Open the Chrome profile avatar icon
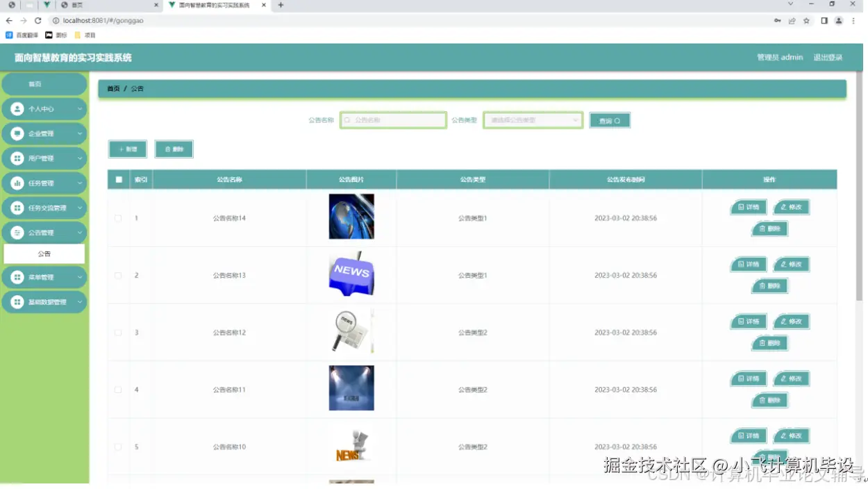Viewport: 868px width, 489px height. [839, 21]
